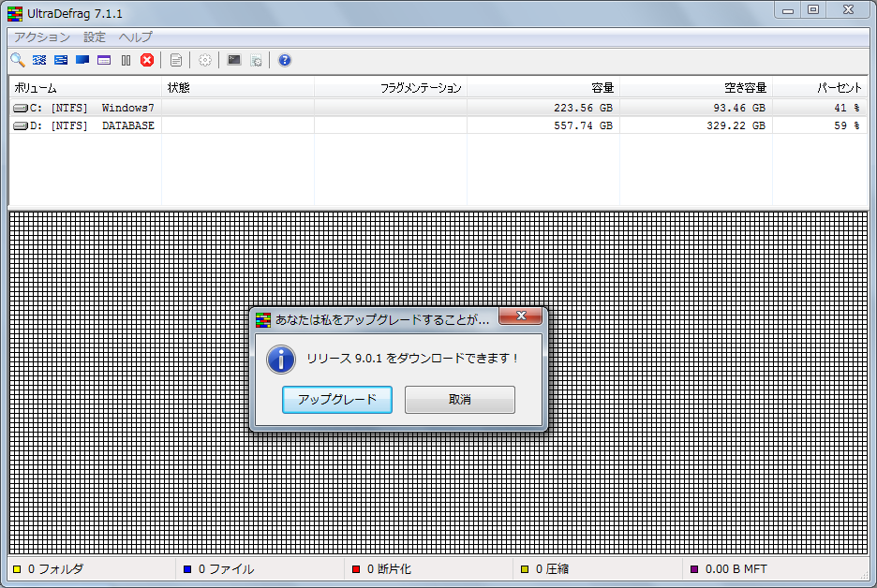
Task: Click the yellow 圧縮 legend swatch
Action: pyautogui.click(x=525, y=569)
